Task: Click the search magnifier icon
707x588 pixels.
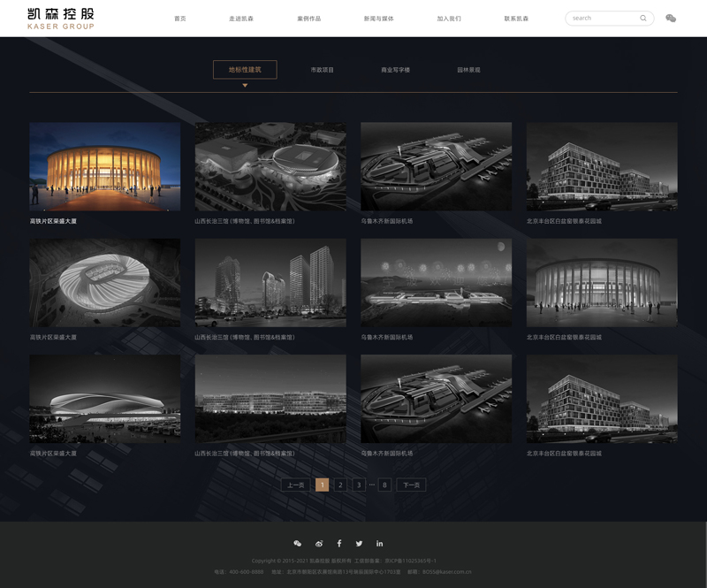Action: coord(642,18)
